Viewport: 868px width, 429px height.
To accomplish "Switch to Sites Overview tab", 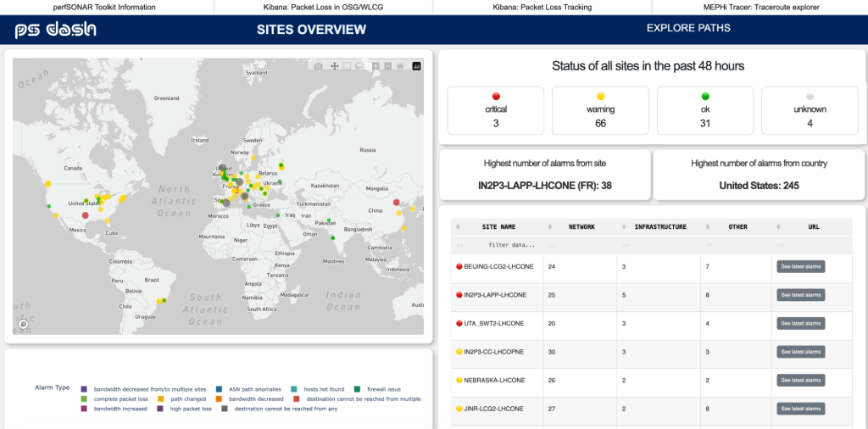I will coord(311,30).
